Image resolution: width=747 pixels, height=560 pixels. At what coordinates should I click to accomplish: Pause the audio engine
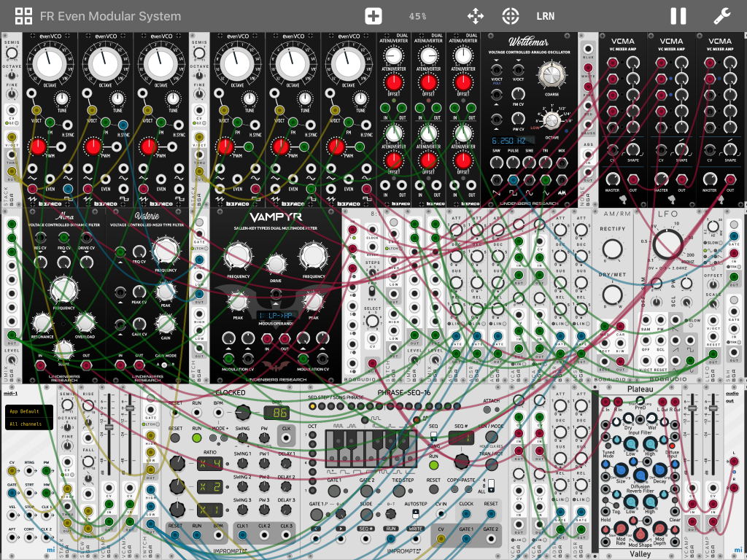(678, 16)
